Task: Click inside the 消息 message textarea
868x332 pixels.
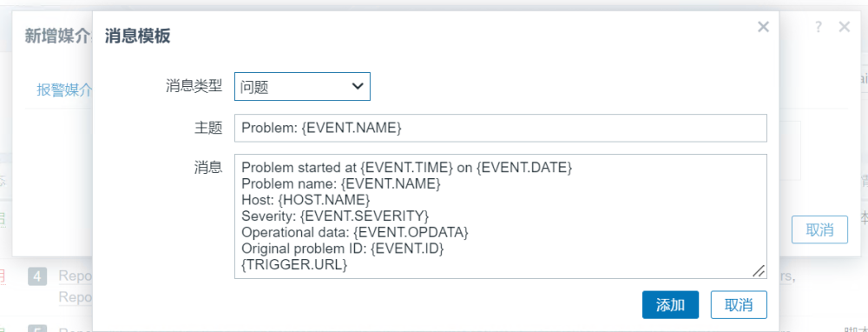Action: pos(501,216)
